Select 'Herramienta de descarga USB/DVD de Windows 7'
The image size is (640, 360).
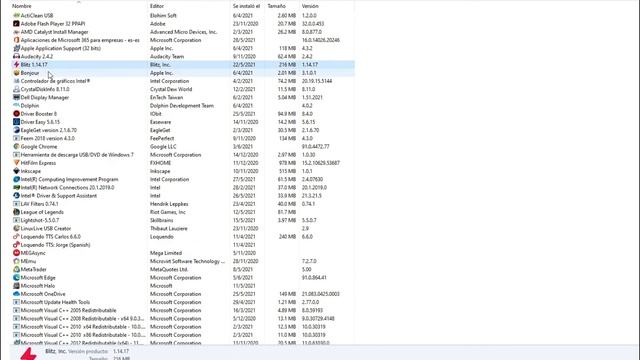click(x=77, y=155)
